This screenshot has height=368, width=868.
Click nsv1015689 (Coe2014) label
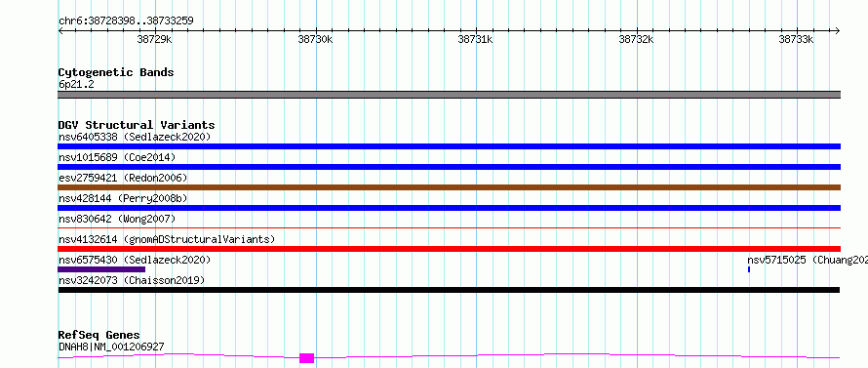pyautogui.click(x=117, y=157)
